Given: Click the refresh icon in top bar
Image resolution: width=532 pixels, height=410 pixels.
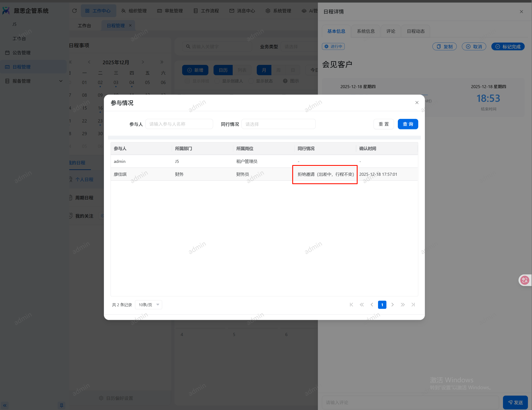Looking at the screenshot, I should tap(75, 11).
